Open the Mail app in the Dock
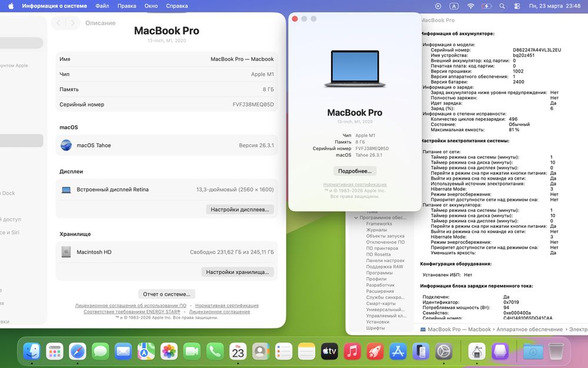Image resolution: width=588 pixels, height=368 pixels. (123, 352)
